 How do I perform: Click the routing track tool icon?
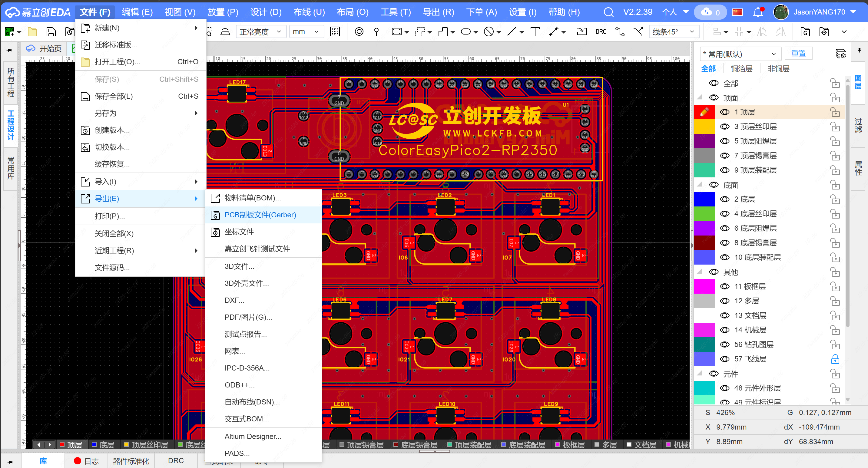[x=620, y=32]
